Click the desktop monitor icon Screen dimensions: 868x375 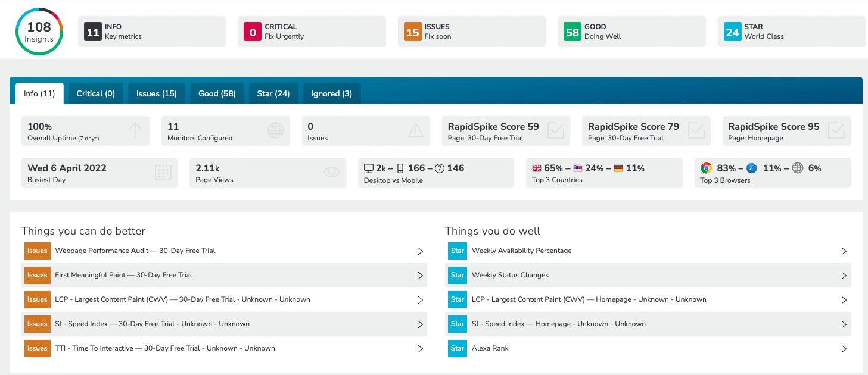[x=369, y=168]
